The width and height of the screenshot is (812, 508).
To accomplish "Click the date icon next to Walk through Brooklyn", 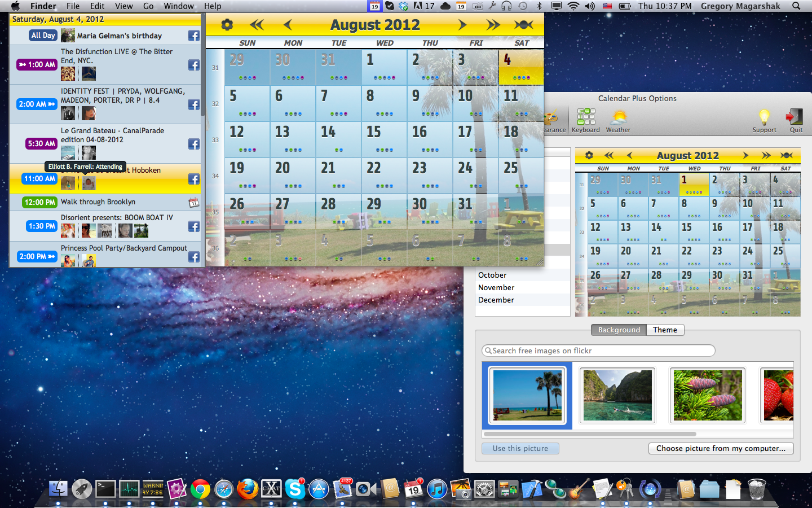I will click(x=193, y=202).
